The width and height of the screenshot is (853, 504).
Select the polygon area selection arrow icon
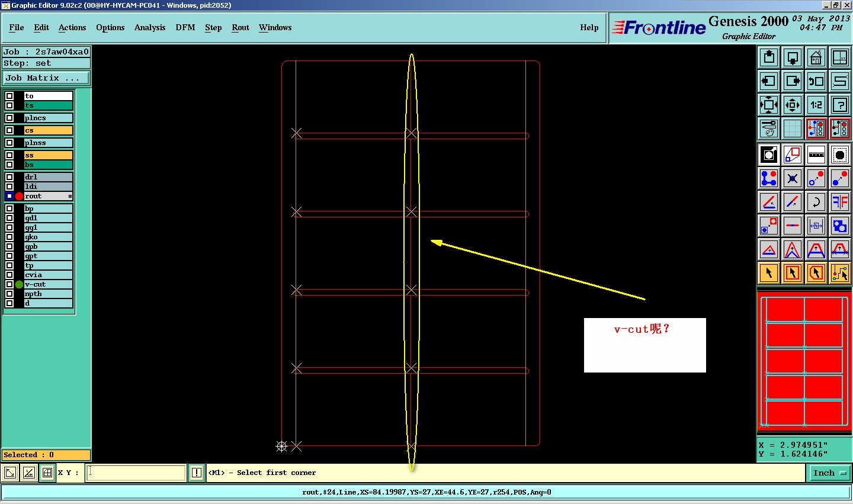click(x=816, y=273)
